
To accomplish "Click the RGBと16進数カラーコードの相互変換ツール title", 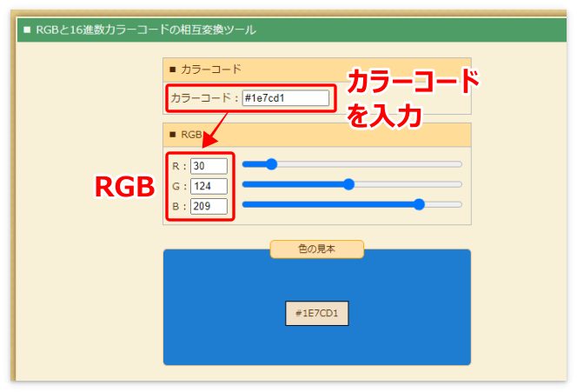I will [146, 30].
